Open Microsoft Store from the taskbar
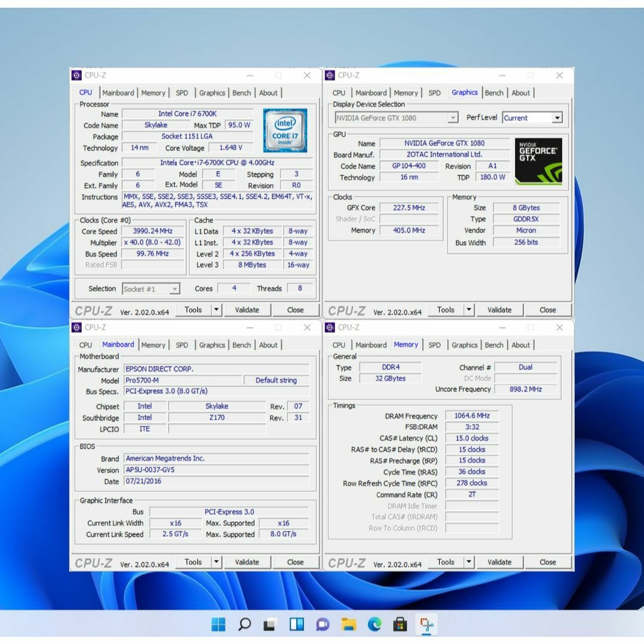The width and height of the screenshot is (644, 644). (x=400, y=624)
